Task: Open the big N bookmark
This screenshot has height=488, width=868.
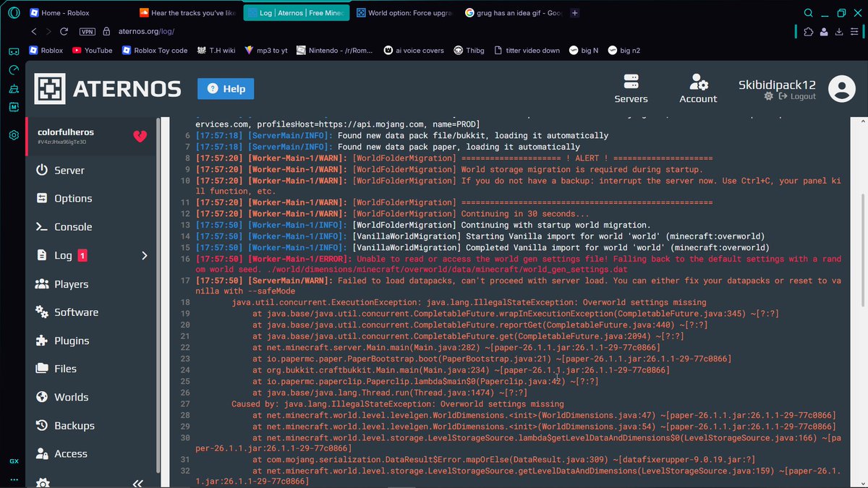Action: tap(584, 51)
